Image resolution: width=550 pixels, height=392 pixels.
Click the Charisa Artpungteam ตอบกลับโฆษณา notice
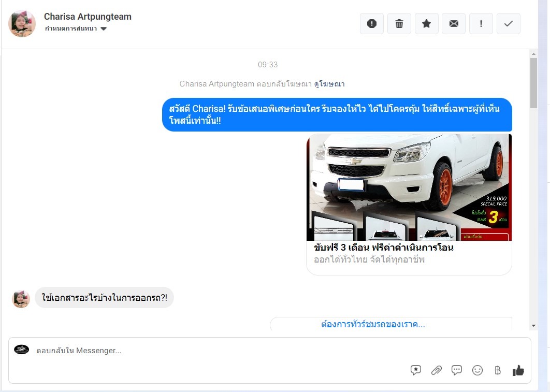click(245, 84)
